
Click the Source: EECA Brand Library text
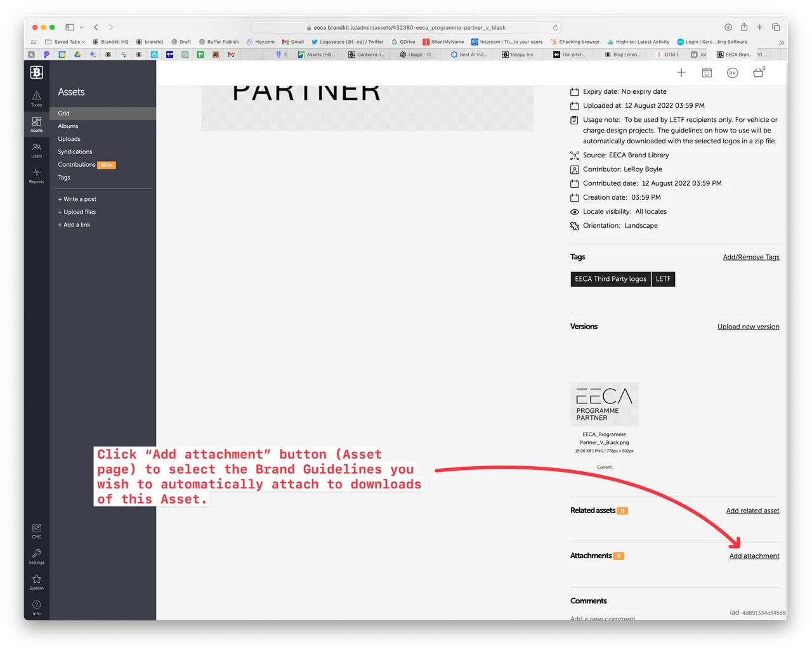pyautogui.click(x=626, y=155)
